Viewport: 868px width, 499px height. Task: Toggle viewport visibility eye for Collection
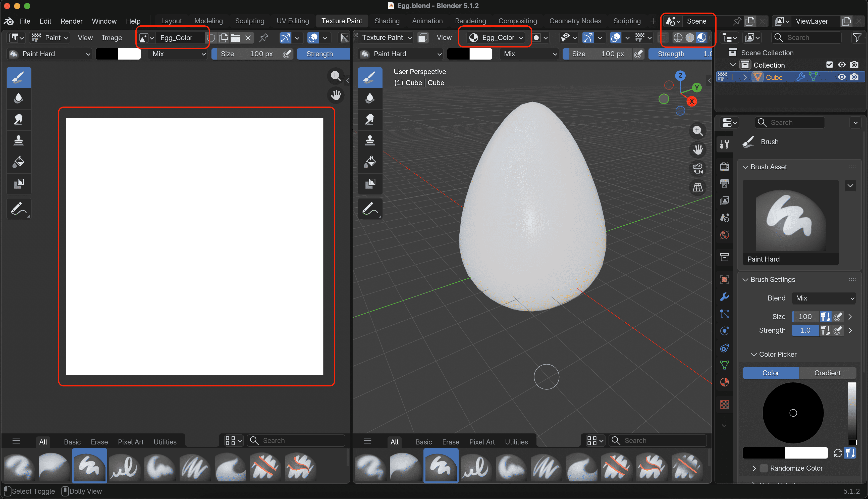coord(842,65)
